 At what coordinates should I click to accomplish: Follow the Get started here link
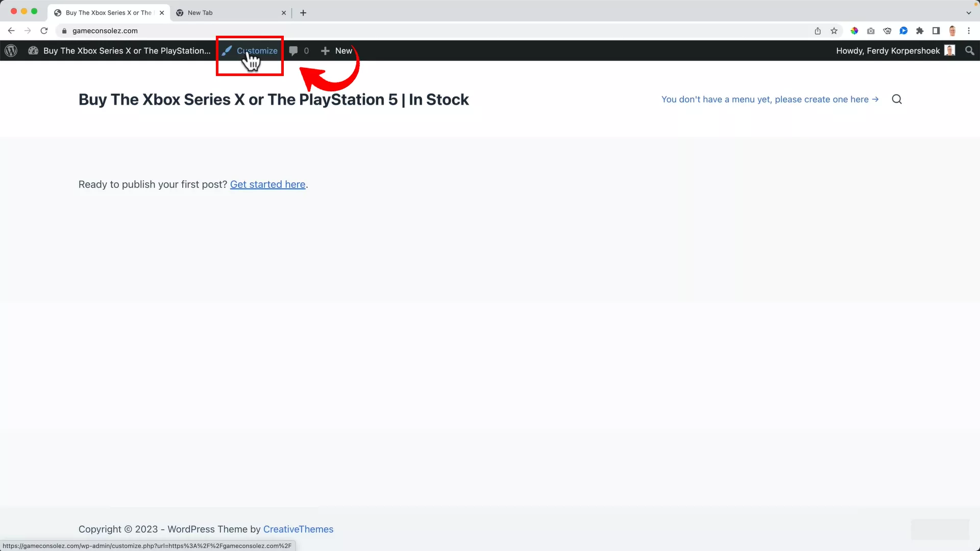tap(268, 185)
